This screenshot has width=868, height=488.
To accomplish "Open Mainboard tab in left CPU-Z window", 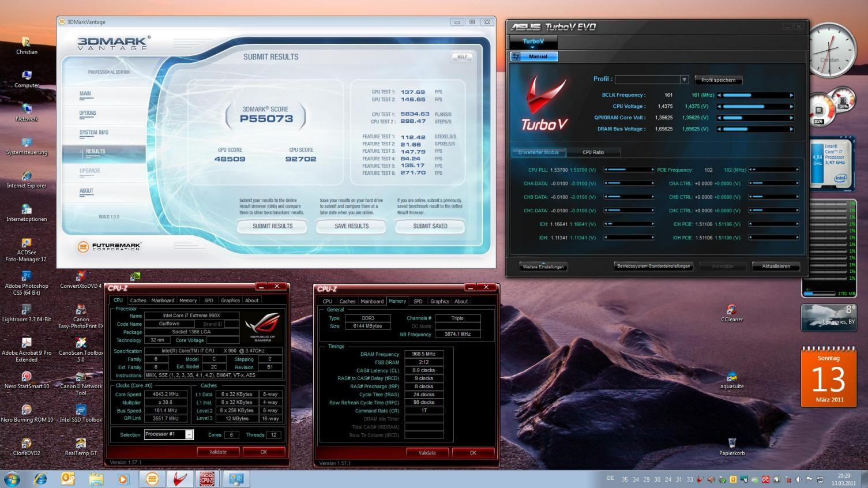I will coord(163,300).
